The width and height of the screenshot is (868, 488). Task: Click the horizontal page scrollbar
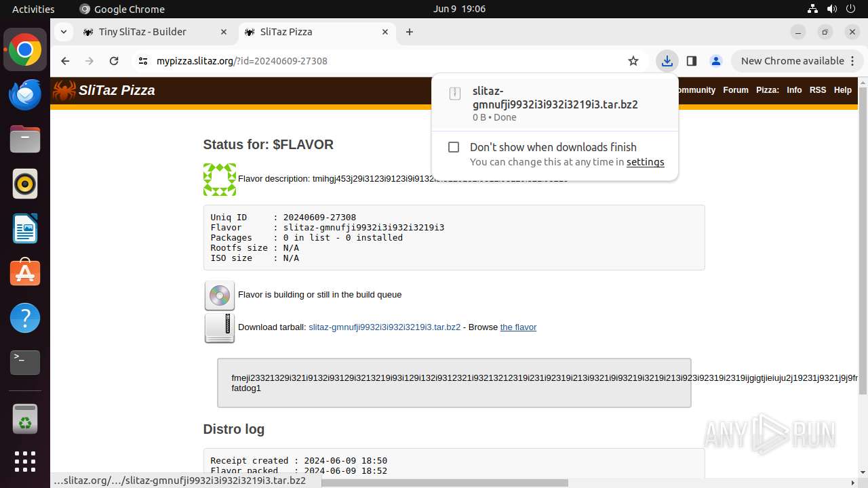point(444,483)
